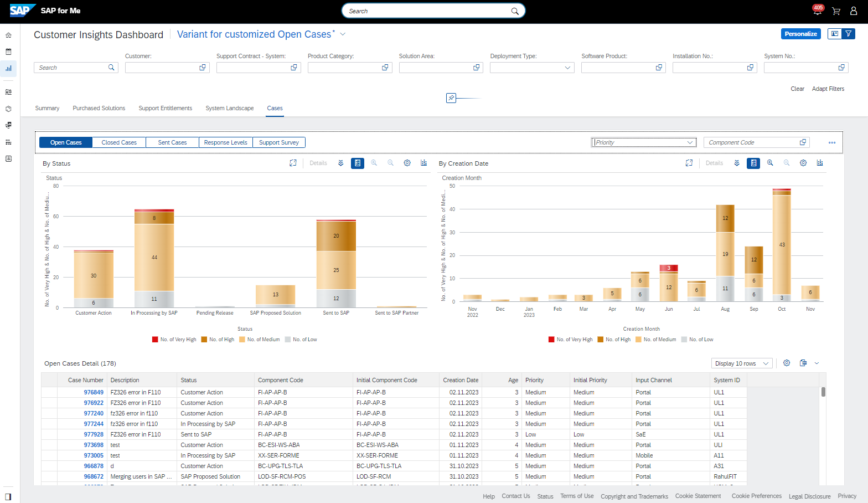Zoom in on By Creation Date chart

[770, 163]
